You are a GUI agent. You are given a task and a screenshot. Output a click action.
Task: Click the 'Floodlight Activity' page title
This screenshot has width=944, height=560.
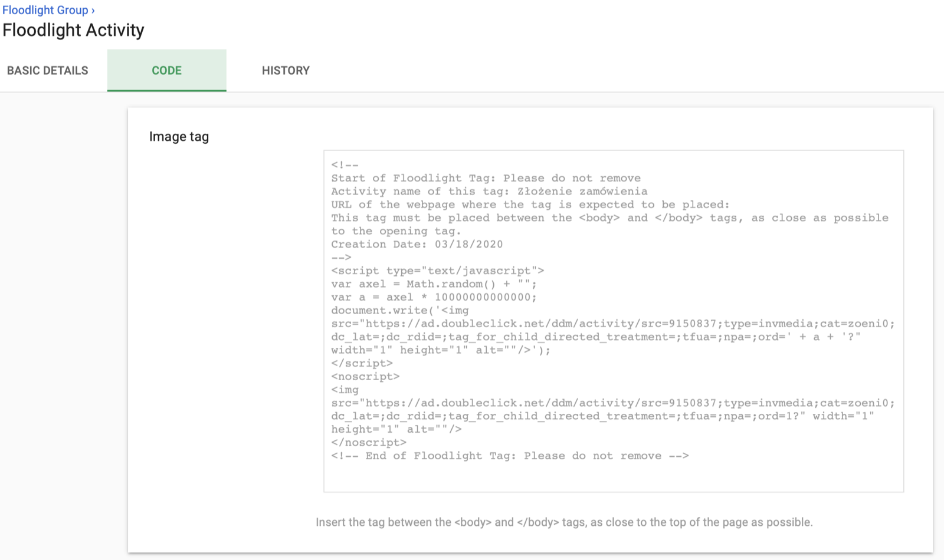point(73,30)
